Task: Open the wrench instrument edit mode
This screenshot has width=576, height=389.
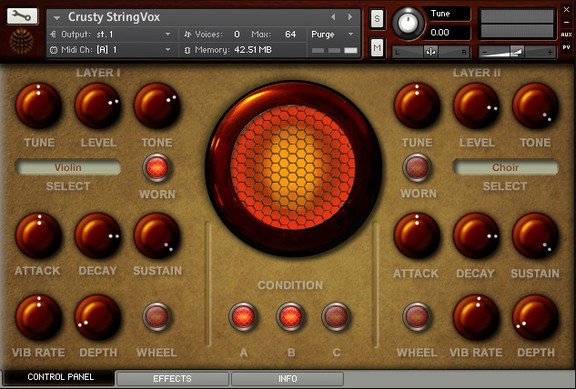Action: coord(22,15)
